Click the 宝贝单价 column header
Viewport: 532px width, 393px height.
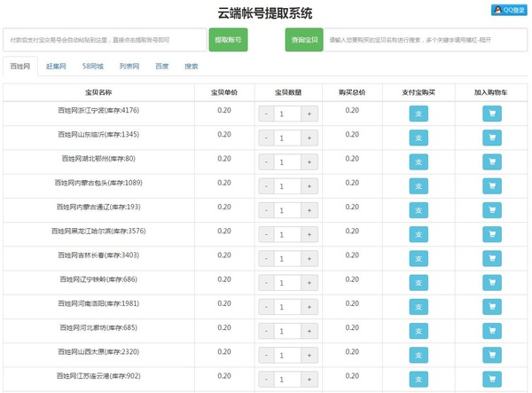click(224, 92)
